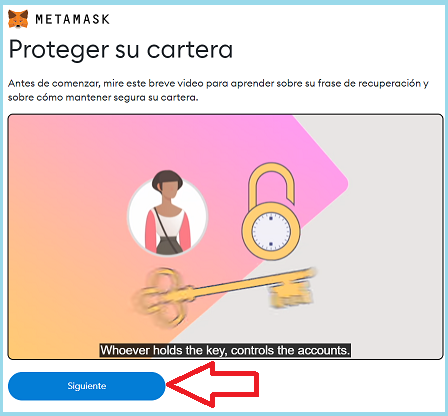
Task: Click the intro paragraph about frase de recuperación
Action: coord(218,90)
